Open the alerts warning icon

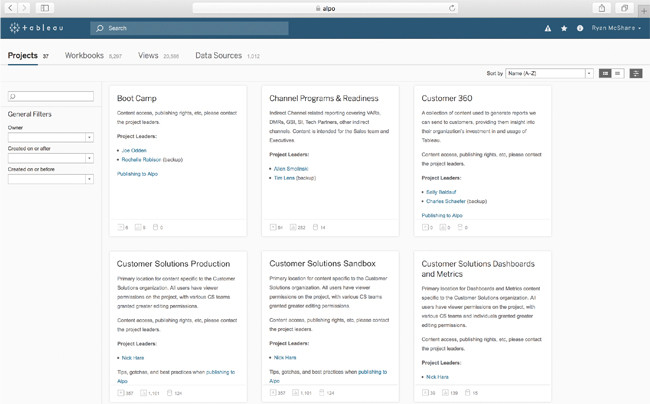(x=548, y=29)
